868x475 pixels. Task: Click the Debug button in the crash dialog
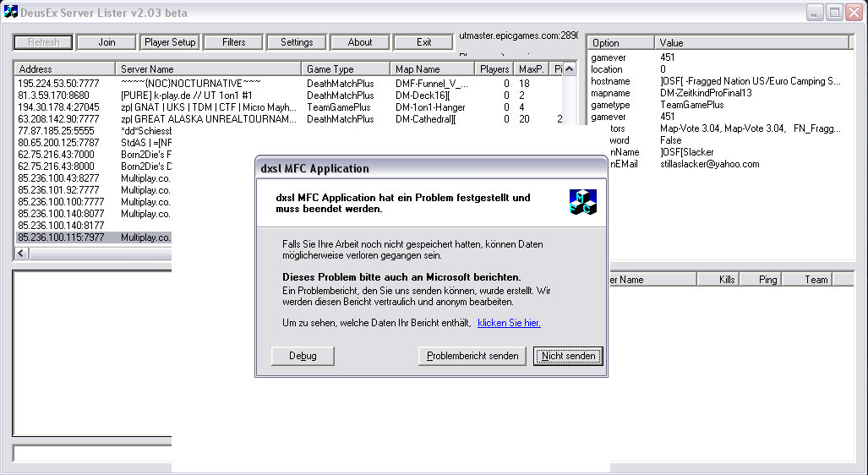[x=303, y=356]
